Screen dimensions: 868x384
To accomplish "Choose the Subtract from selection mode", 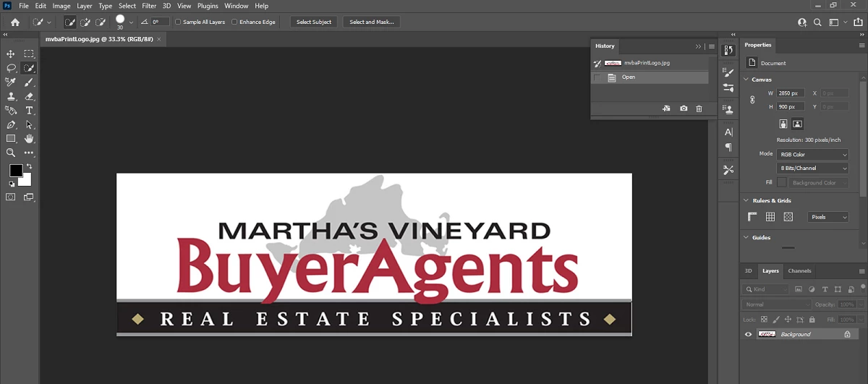I will (x=101, y=22).
